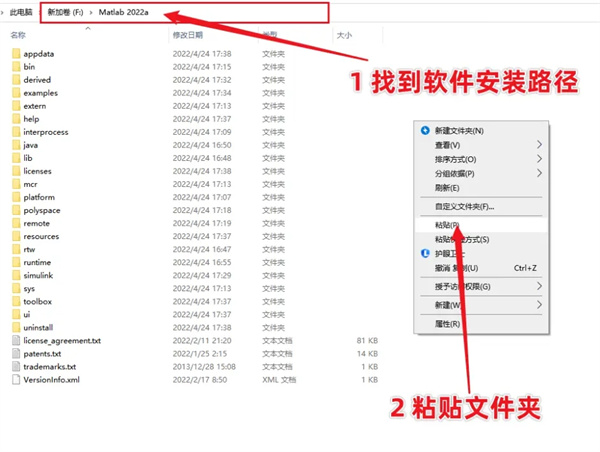Screen dimensions: 600x452
Task: Select the toolbox folder icon
Action: click(x=16, y=301)
